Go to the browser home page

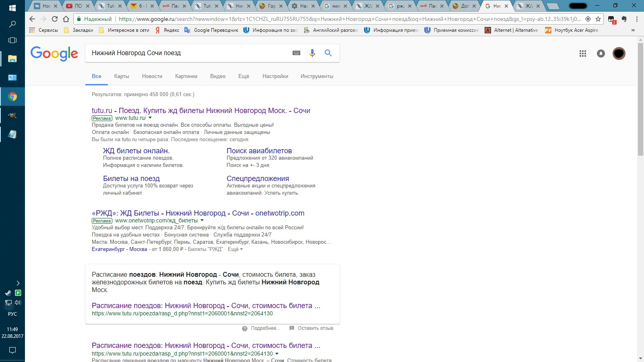(x=66, y=19)
